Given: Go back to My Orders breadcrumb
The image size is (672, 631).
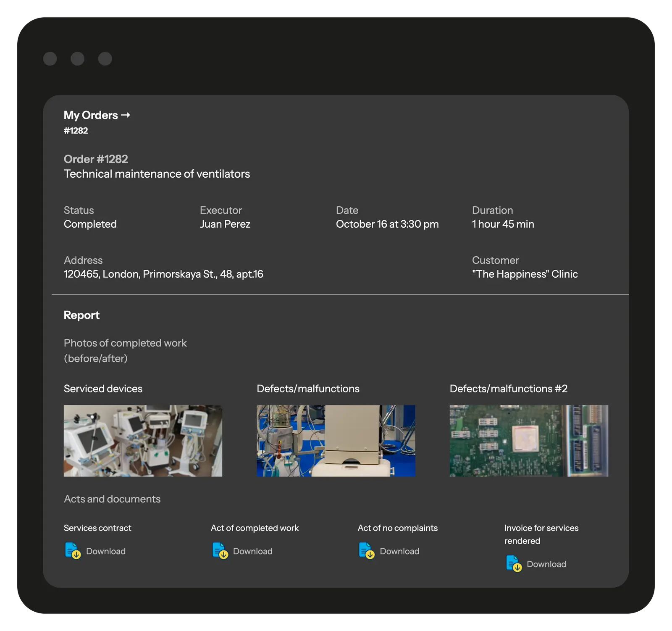Looking at the screenshot, I should (91, 115).
